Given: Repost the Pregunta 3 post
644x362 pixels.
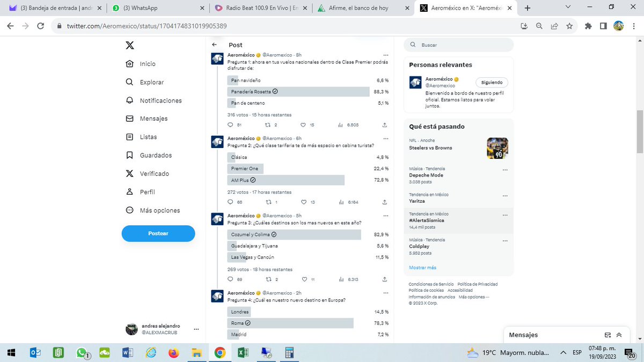Looking at the screenshot, I should [269, 279].
